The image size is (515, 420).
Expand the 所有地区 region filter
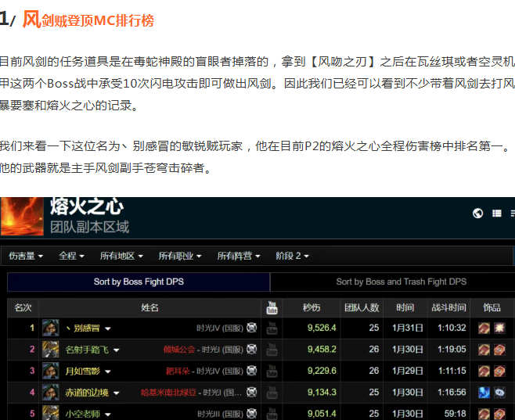tap(121, 256)
